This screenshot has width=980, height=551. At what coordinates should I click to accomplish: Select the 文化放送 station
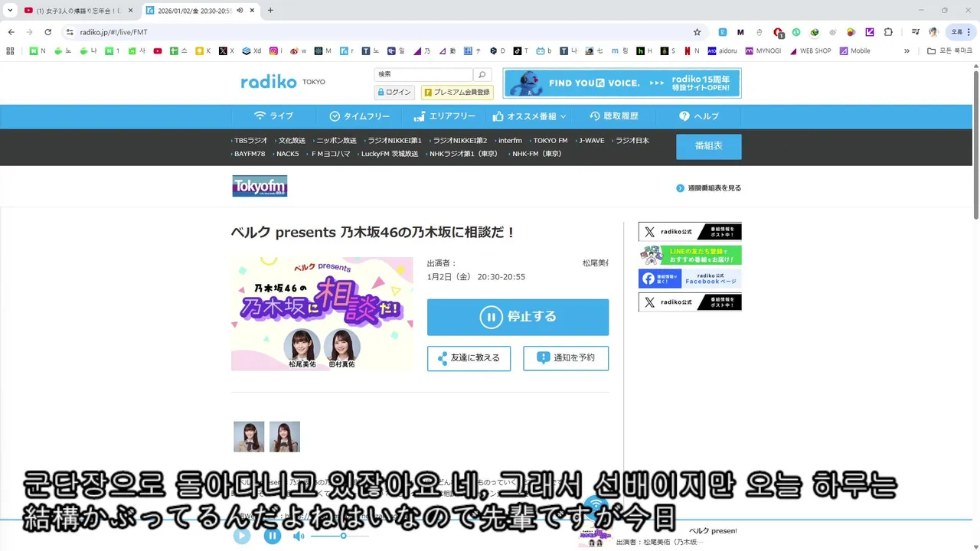click(291, 141)
